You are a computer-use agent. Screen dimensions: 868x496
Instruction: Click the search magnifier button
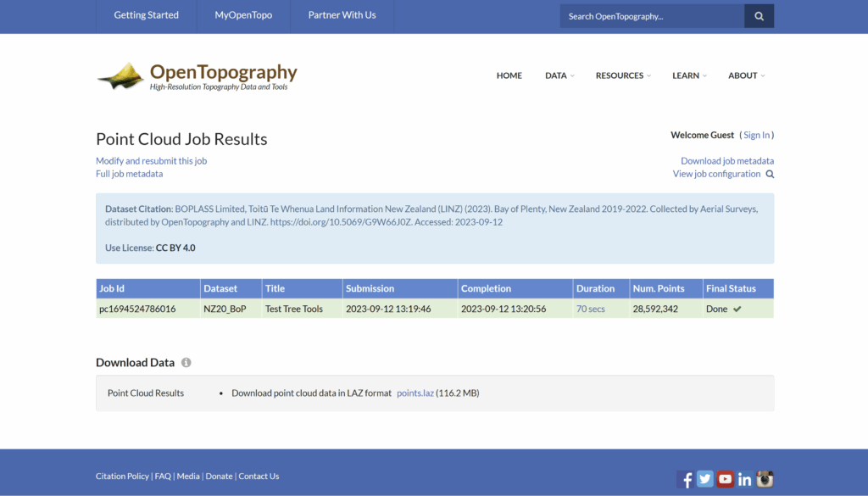759,16
